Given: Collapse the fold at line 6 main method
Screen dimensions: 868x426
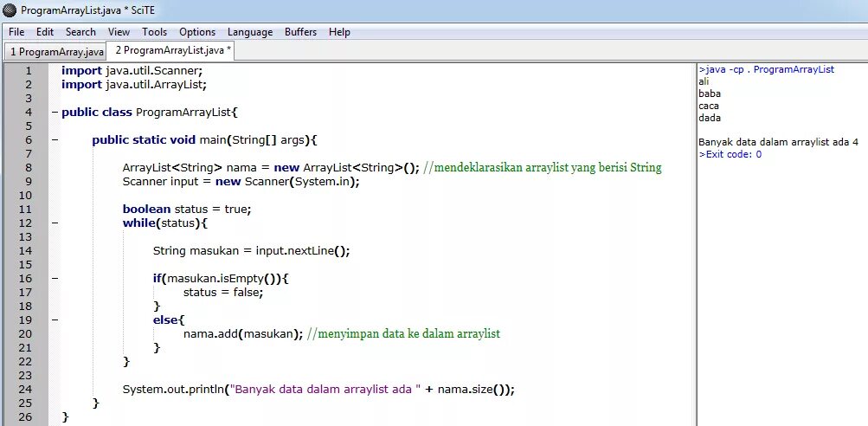Looking at the screenshot, I should pyautogui.click(x=55, y=140).
